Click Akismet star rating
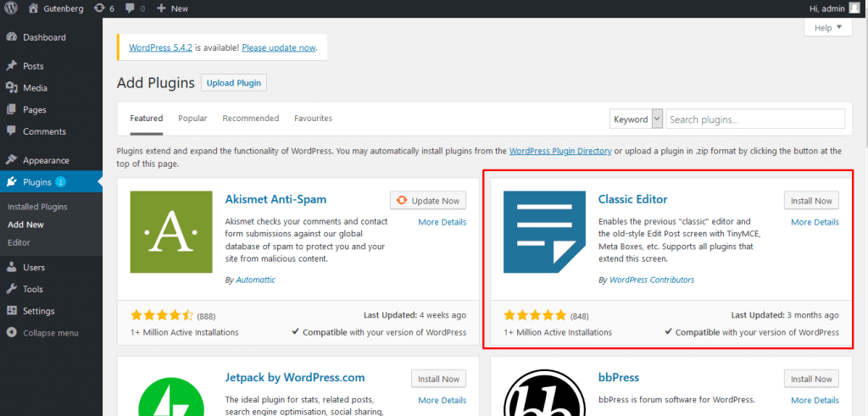This screenshot has width=868, height=416. 162,315
